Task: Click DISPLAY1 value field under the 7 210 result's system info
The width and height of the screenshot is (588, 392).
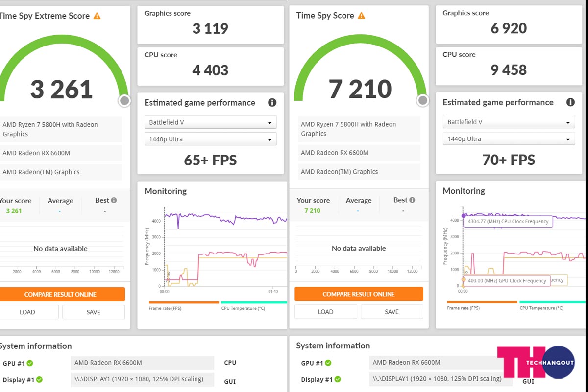Action: pos(441,379)
